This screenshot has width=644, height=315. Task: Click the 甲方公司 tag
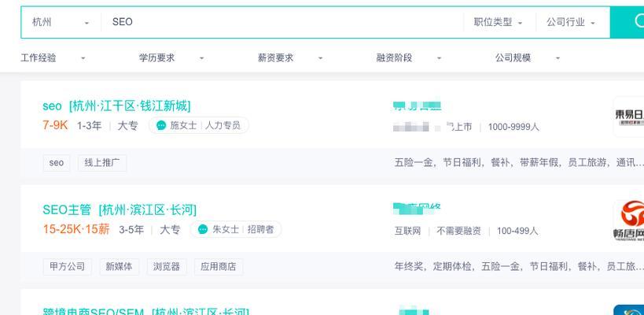click(x=68, y=267)
